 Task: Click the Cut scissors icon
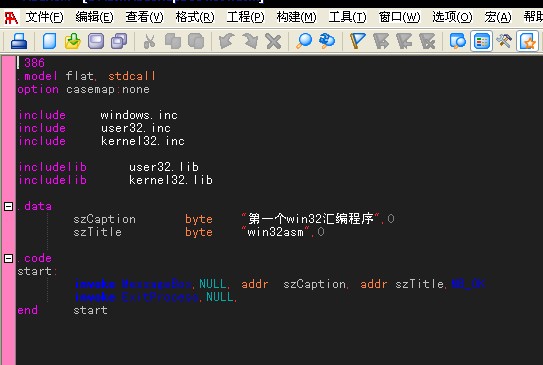pos(149,41)
